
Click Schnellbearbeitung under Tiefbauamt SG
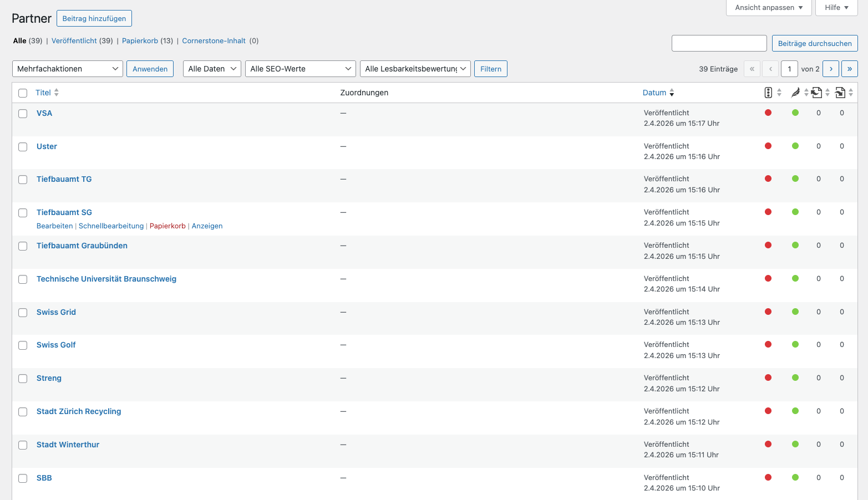111,226
